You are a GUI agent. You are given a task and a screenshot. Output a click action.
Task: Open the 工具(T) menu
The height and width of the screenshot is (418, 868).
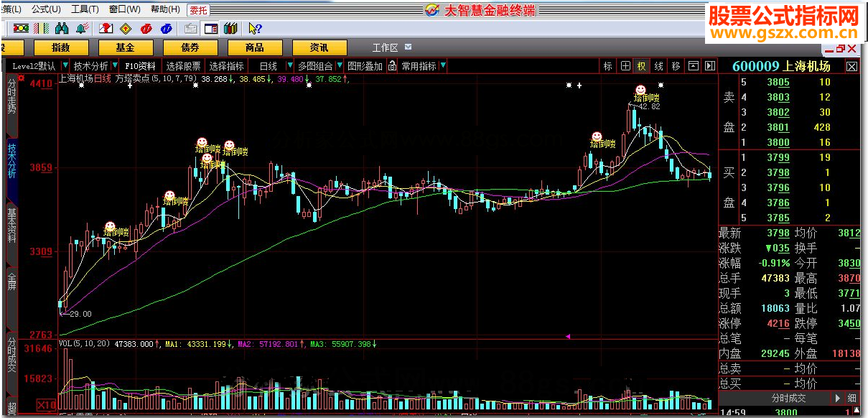point(85,9)
